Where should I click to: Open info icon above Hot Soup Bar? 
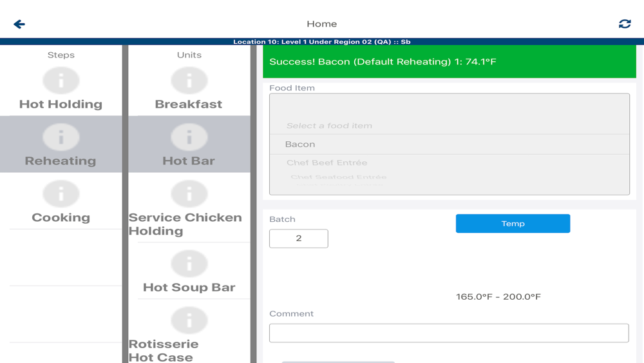pyautogui.click(x=189, y=264)
